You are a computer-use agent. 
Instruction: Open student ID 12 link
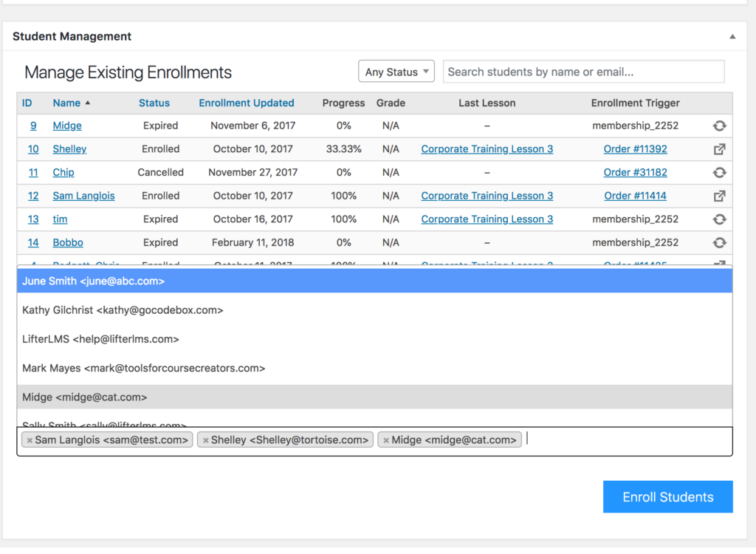[33, 196]
